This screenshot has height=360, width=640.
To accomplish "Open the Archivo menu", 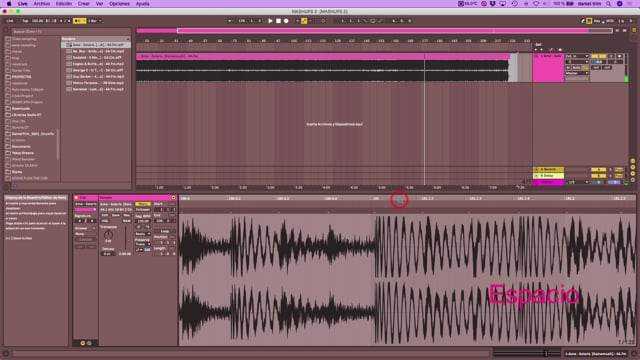I will pos(42,4).
